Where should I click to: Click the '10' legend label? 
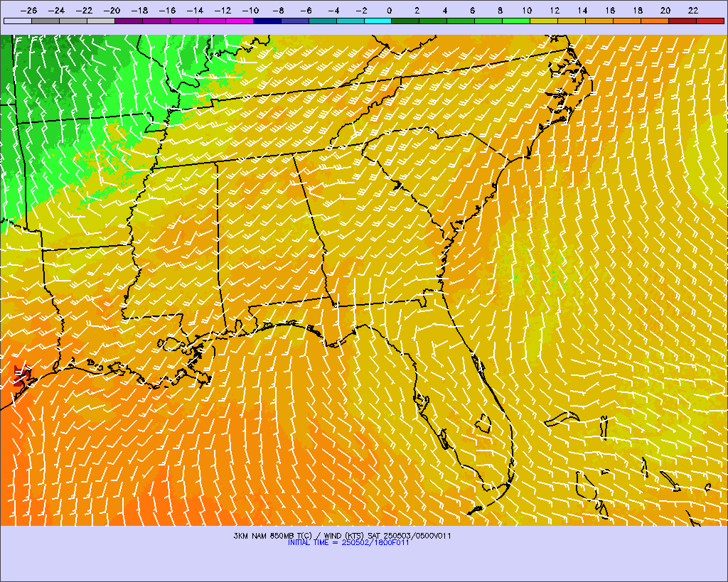(x=527, y=10)
